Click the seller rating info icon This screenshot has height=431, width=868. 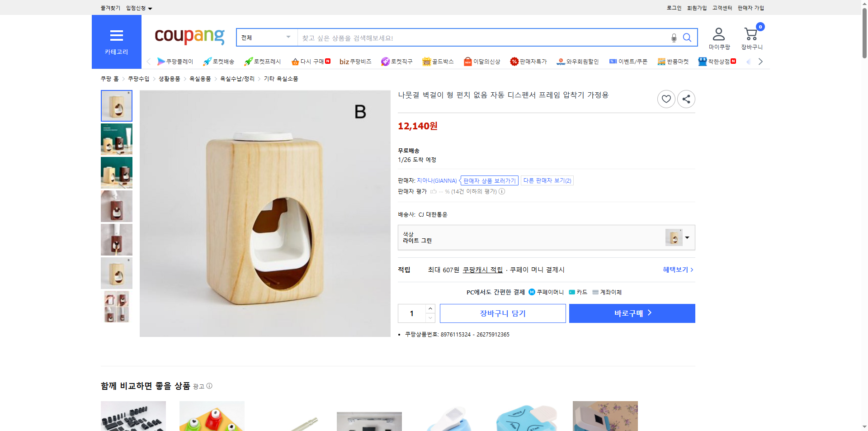tap(502, 191)
